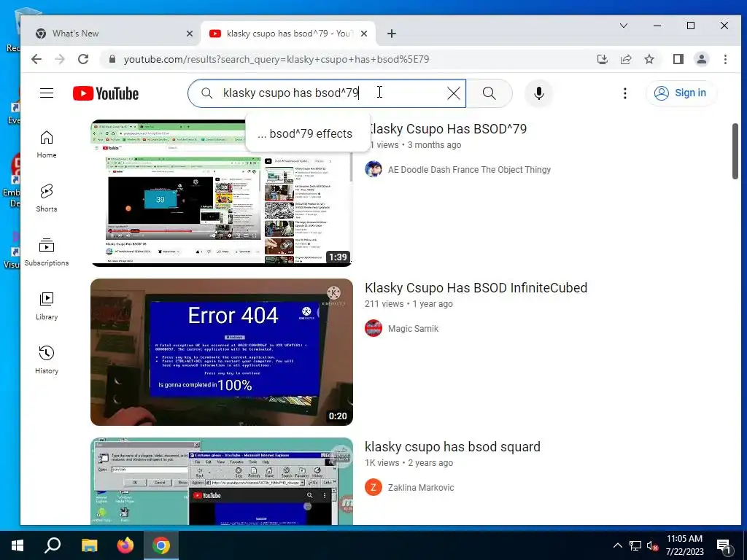The image size is (747, 560).
Task: Visit AE Doodle Dash France channel name
Action: coord(469,169)
